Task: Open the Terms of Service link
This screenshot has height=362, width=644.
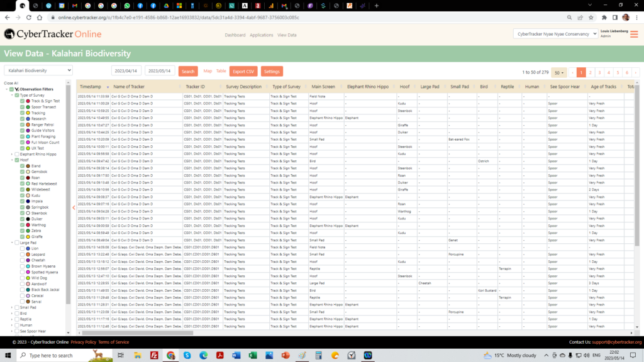Action: pyautogui.click(x=113, y=343)
